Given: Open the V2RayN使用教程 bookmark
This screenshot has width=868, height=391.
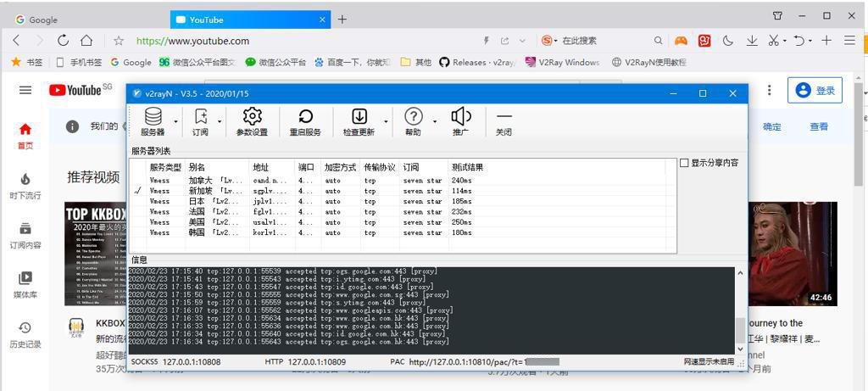Looking at the screenshot, I should 649,62.
